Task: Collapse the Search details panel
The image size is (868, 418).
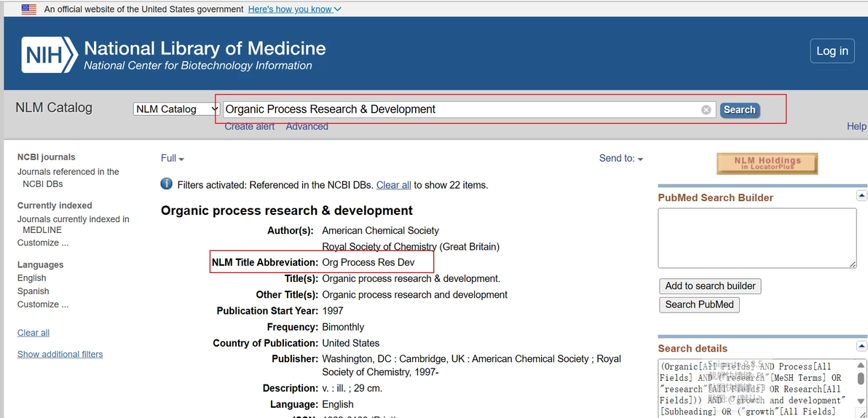Action: pos(861,347)
